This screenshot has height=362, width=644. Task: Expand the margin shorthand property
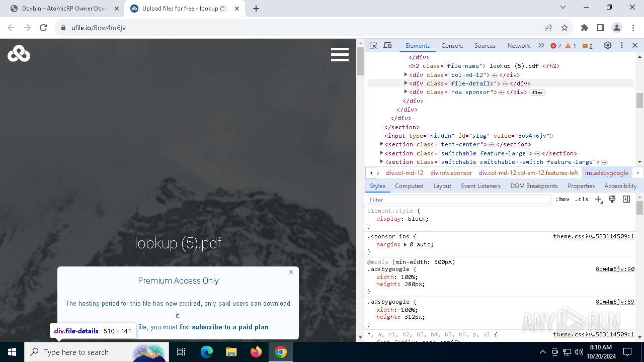(405, 244)
